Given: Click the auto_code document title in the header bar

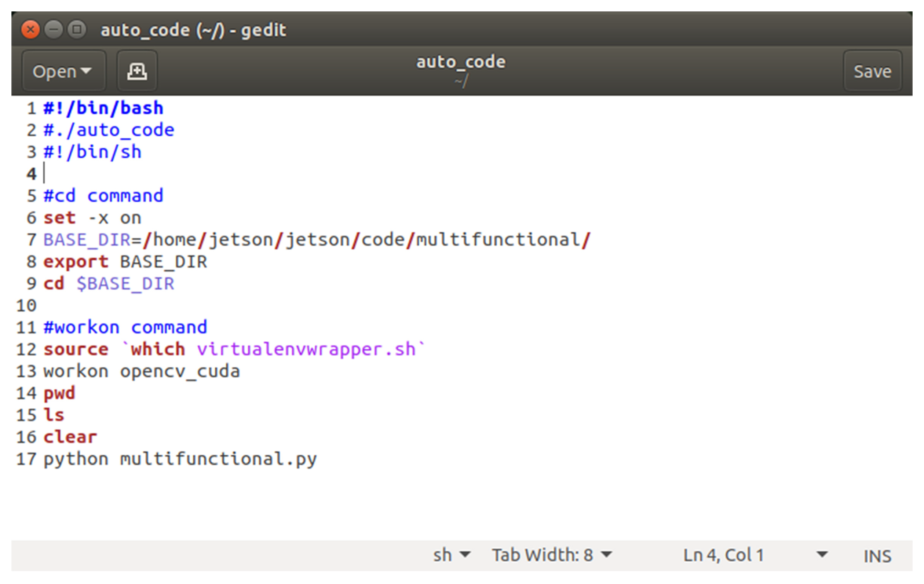Looking at the screenshot, I should tap(461, 62).
